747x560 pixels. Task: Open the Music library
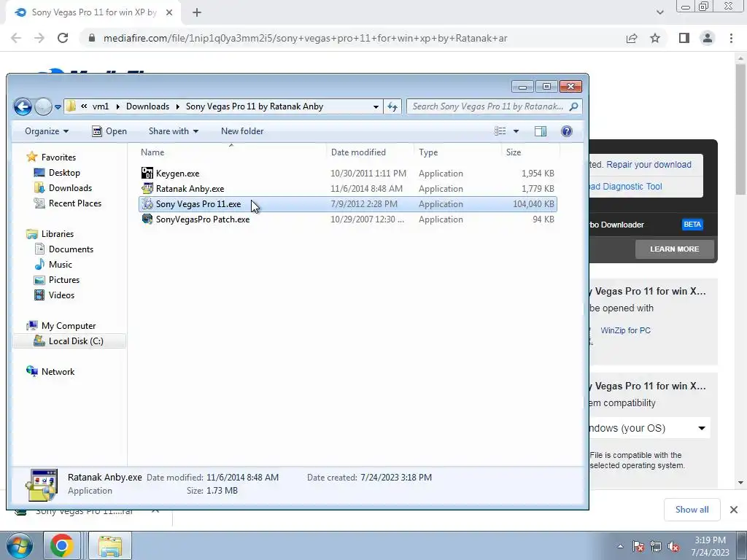tap(53, 264)
